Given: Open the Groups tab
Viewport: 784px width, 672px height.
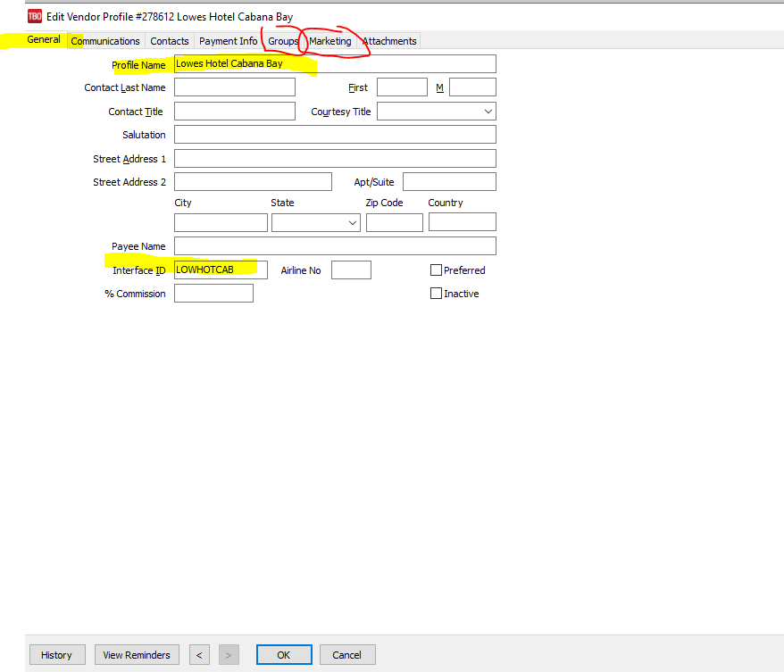Looking at the screenshot, I should coord(283,41).
